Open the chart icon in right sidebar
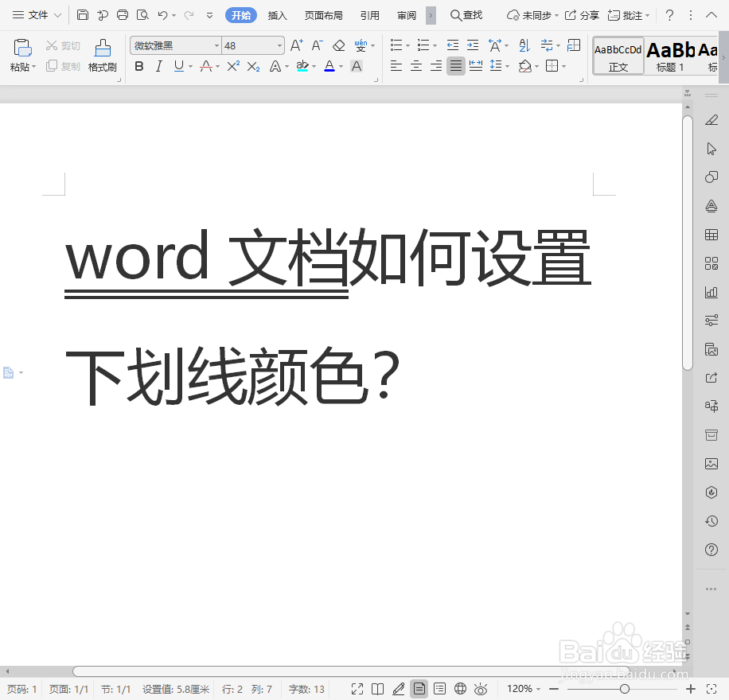This screenshot has height=700, width=729. click(711, 292)
